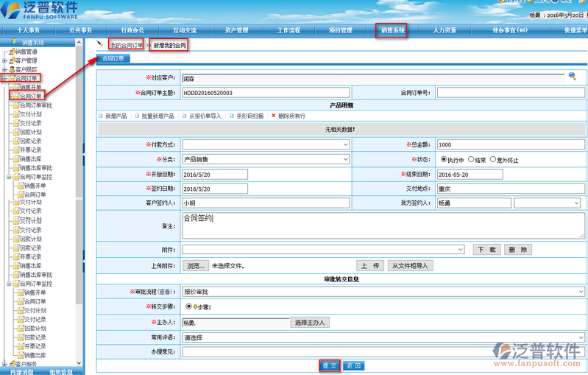
Task: Click 提交 submit button
Action: coord(330,365)
